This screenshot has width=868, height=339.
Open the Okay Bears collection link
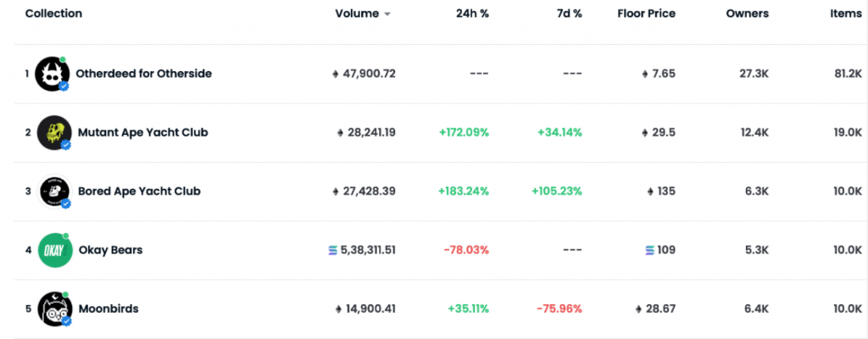pyautogui.click(x=110, y=250)
